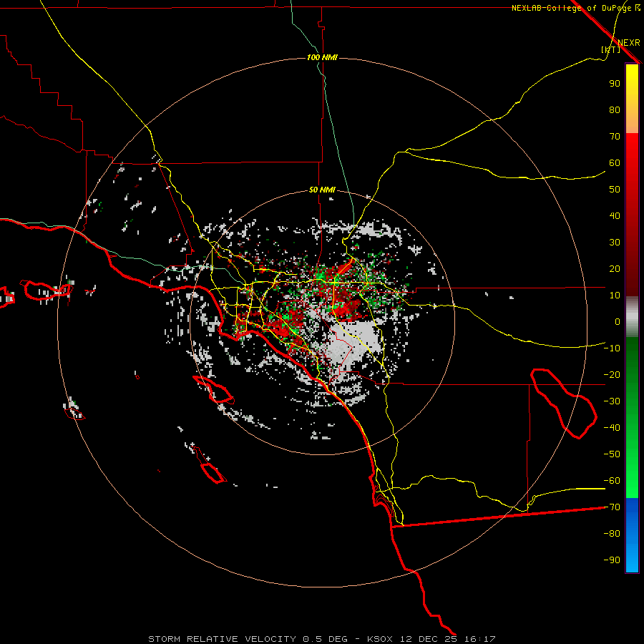Click the -40 value beside the color bar
Screen dimensions: 644x644
coord(612,428)
